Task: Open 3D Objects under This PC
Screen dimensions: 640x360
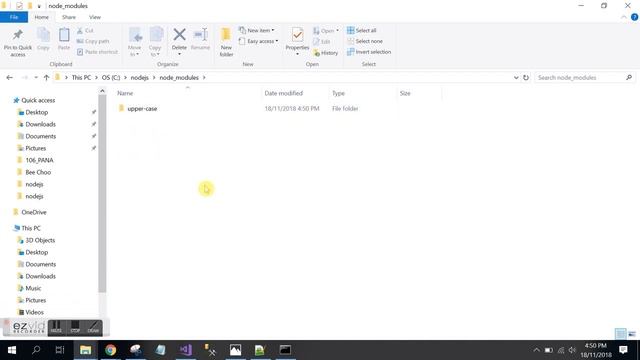Action: 40,240
